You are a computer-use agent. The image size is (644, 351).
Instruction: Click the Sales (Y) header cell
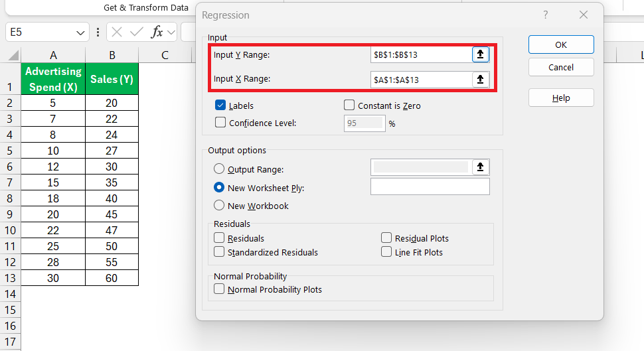coord(112,79)
